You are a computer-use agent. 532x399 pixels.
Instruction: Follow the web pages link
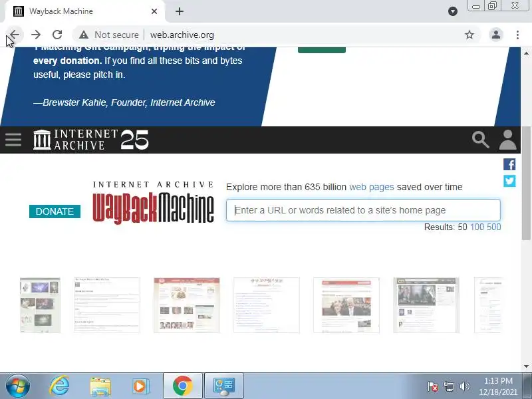point(372,187)
